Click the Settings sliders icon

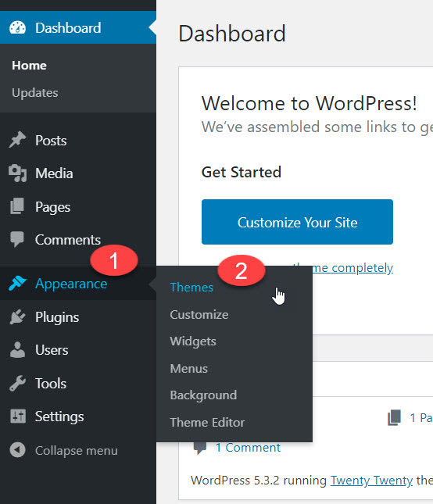coord(18,416)
